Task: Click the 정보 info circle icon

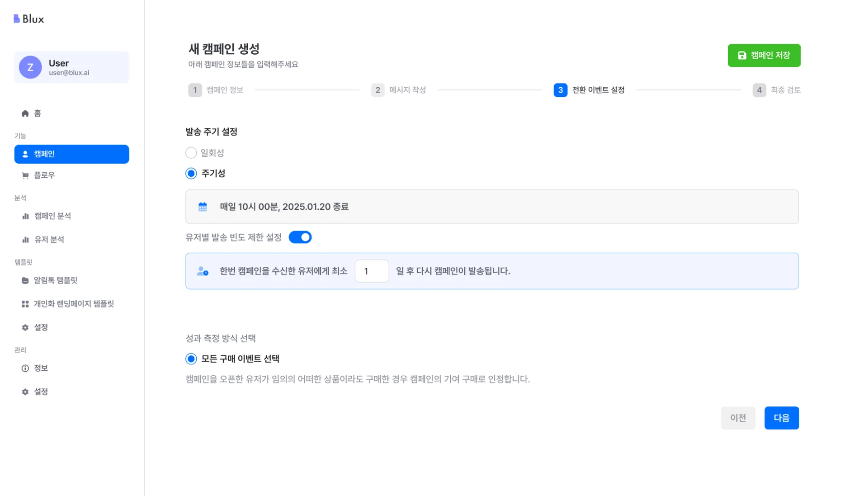Action: 25,368
